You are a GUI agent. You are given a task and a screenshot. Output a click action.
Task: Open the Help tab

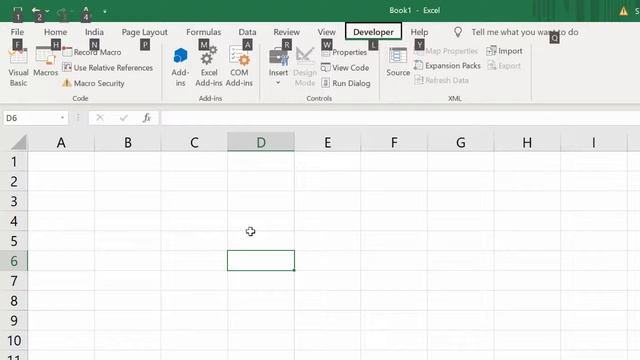[x=419, y=32]
